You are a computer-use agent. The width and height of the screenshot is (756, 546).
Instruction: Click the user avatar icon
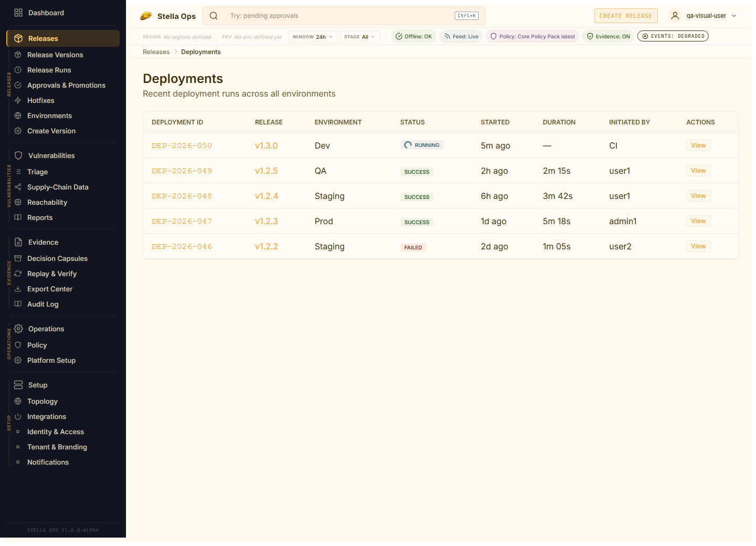pos(675,16)
